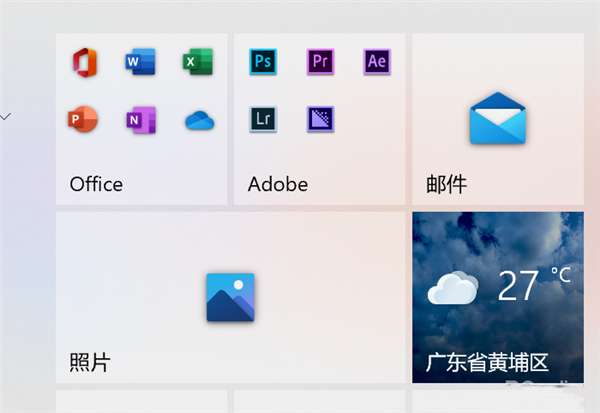Image resolution: width=600 pixels, height=413 pixels.
Task: Launch Adobe Media Encoder
Action: click(x=320, y=119)
